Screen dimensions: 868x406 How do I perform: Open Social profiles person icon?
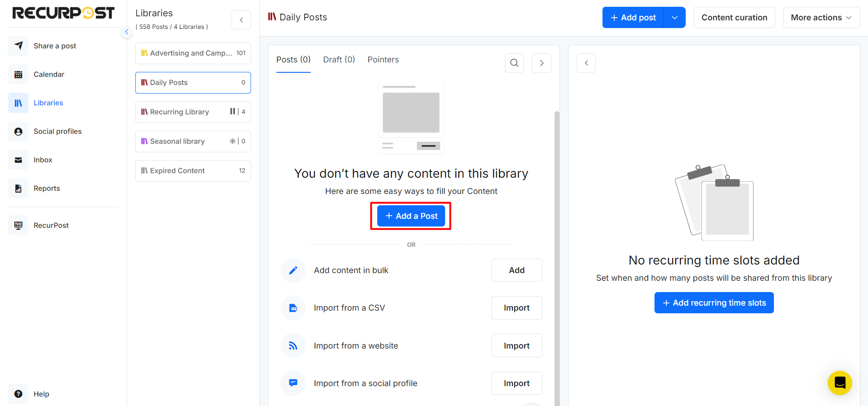[x=18, y=131]
